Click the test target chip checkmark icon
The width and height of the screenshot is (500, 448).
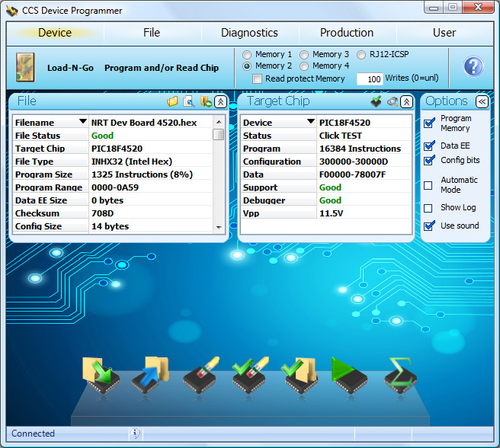(x=376, y=101)
